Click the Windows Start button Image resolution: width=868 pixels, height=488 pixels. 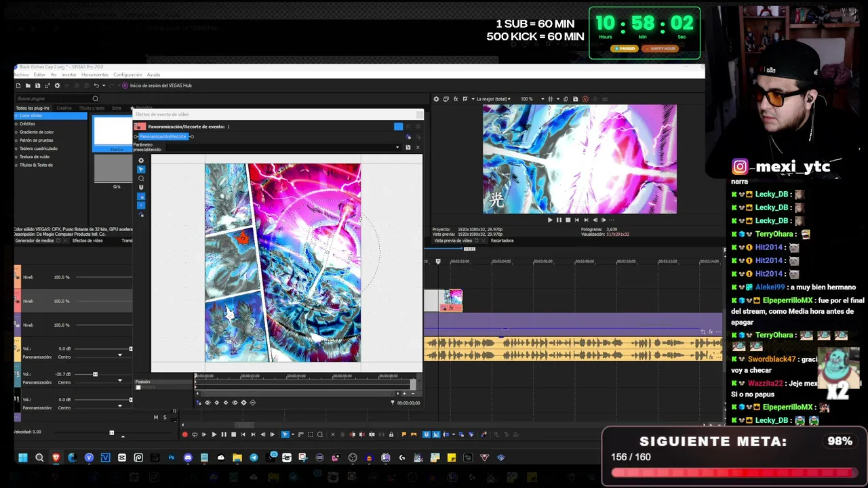pos(23,457)
